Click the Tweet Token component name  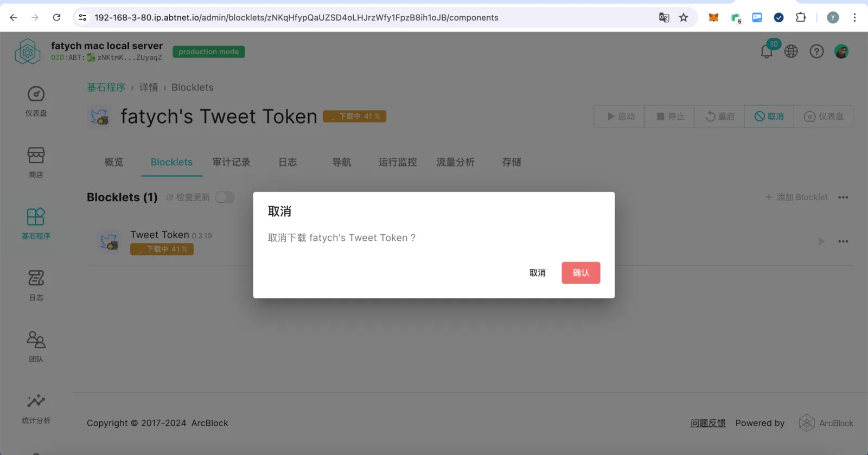[159, 235]
